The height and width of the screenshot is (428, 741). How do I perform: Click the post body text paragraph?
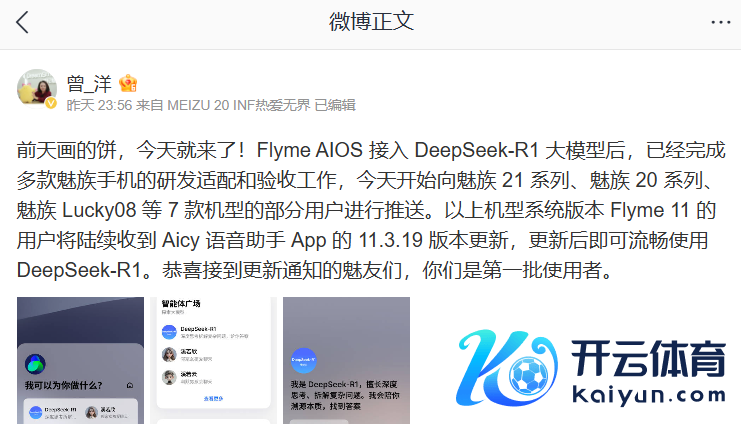coord(370,210)
